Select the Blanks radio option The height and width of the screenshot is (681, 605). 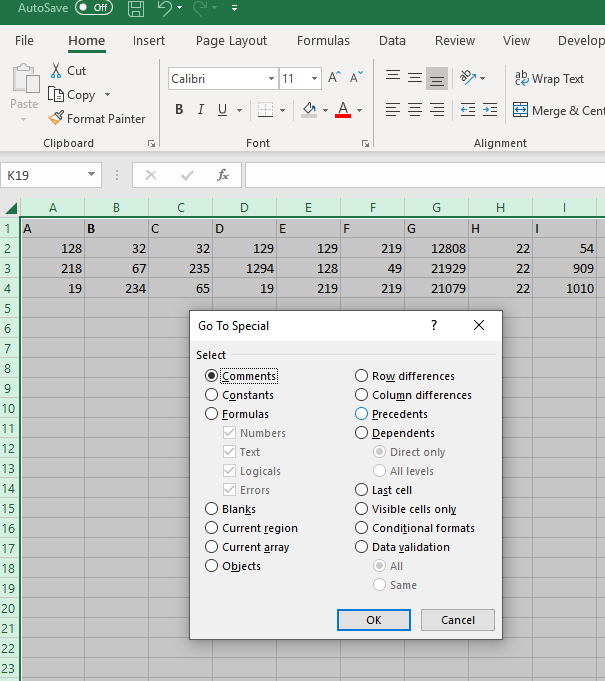pos(211,509)
